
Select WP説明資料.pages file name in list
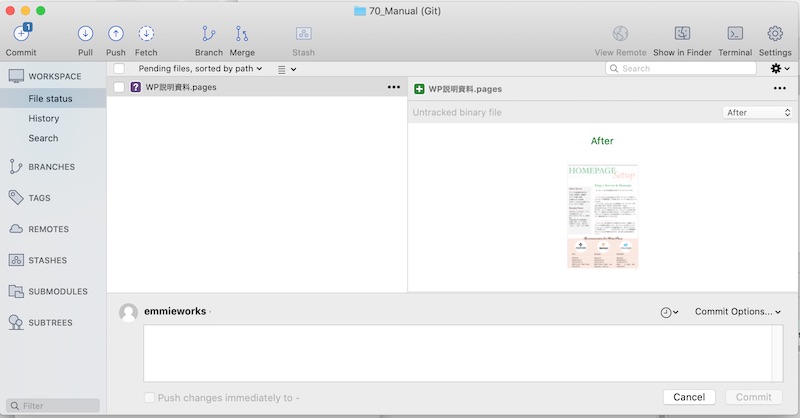click(181, 87)
